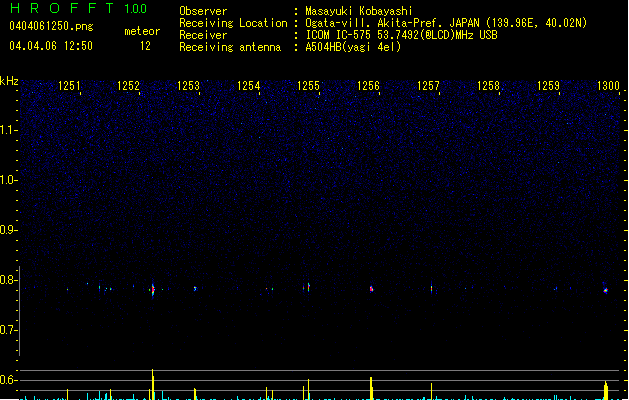629x400 pixels.
Task: Click the 1252 time marker
Action: 128,86
